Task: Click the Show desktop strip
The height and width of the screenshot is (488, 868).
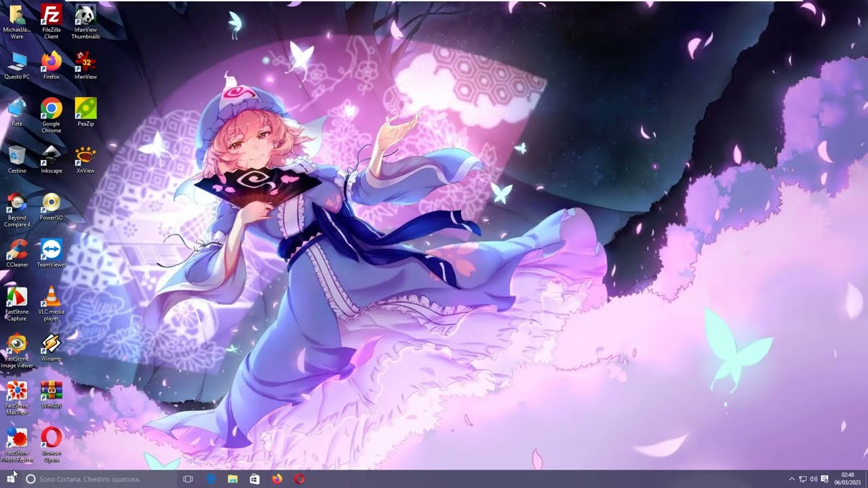Action: point(866,479)
